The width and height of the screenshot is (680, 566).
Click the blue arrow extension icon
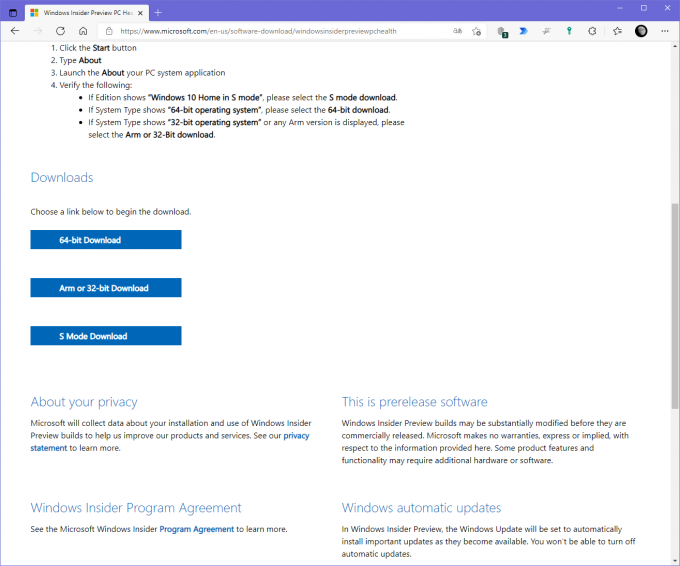click(x=523, y=31)
